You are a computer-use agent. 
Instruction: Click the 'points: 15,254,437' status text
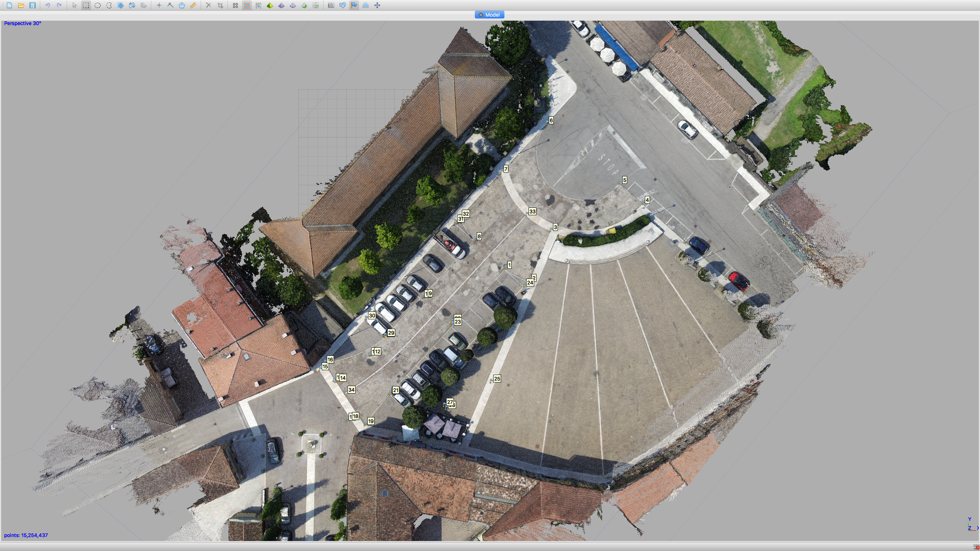[26, 535]
